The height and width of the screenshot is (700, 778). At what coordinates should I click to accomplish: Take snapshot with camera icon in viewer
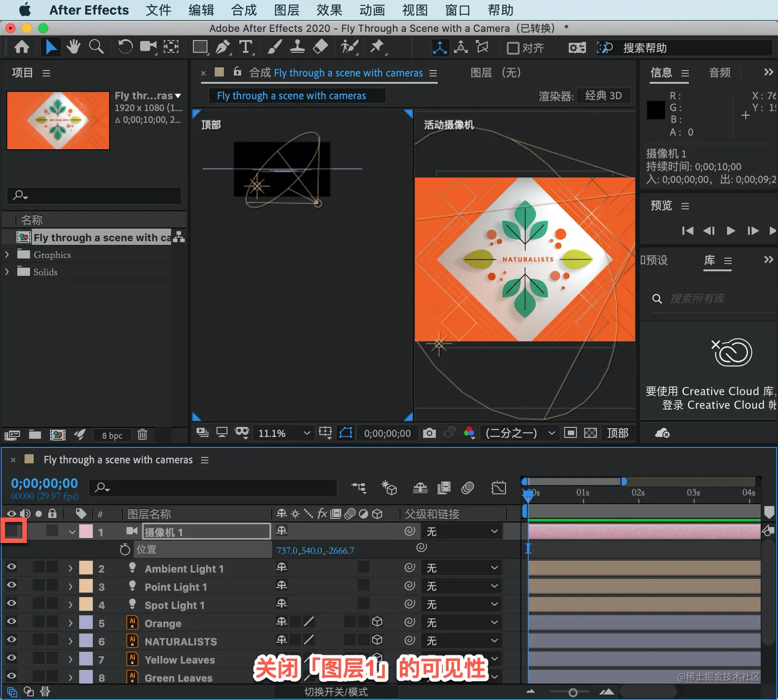tap(429, 433)
